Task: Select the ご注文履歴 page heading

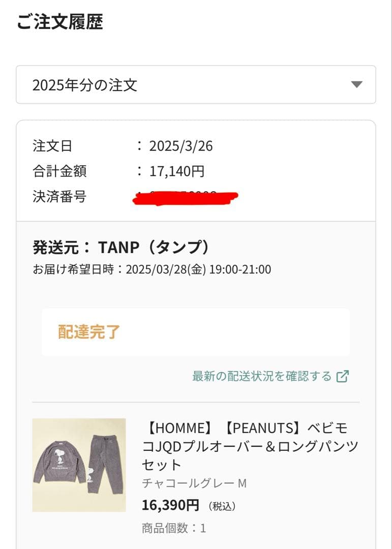Action: (59, 23)
